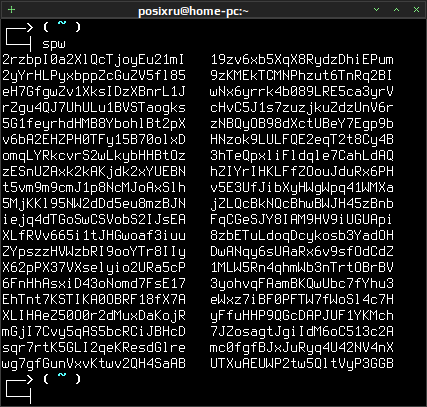Select the line beginning with 7JZosagtJg
The width and height of the screenshot is (427, 407).
tap(302, 332)
